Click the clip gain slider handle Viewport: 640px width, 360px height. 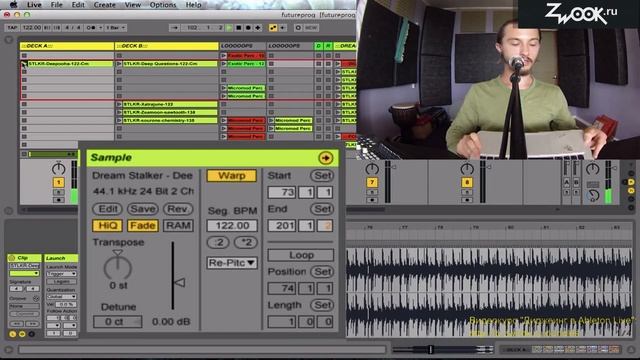[180, 282]
